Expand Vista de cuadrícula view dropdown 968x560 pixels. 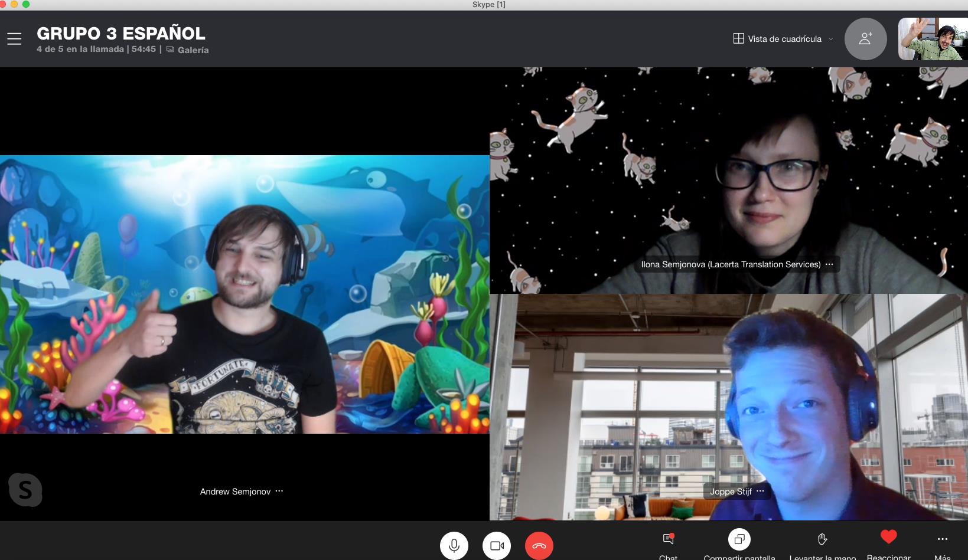[x=830, y=39]
